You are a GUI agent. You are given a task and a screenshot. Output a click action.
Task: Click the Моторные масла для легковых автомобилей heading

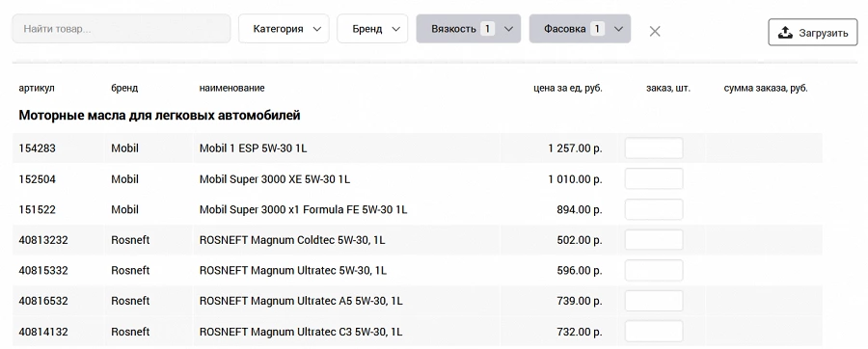point(159,116)
